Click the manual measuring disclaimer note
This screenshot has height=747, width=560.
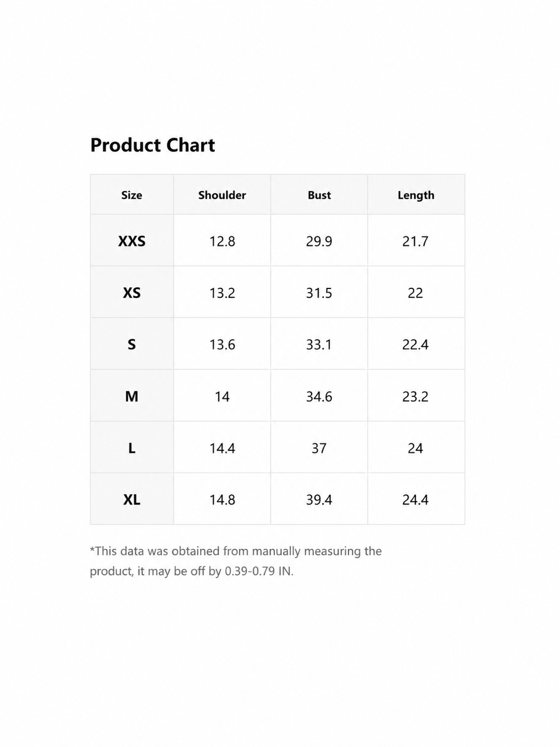pyautogui.click(x=236, y=561)
